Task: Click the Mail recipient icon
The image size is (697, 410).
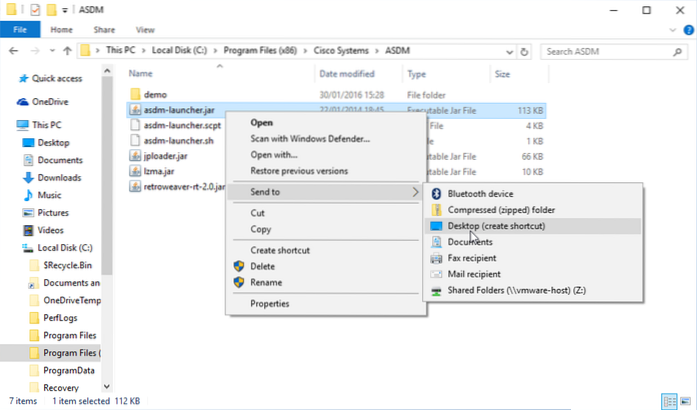Action: point(436,274)
